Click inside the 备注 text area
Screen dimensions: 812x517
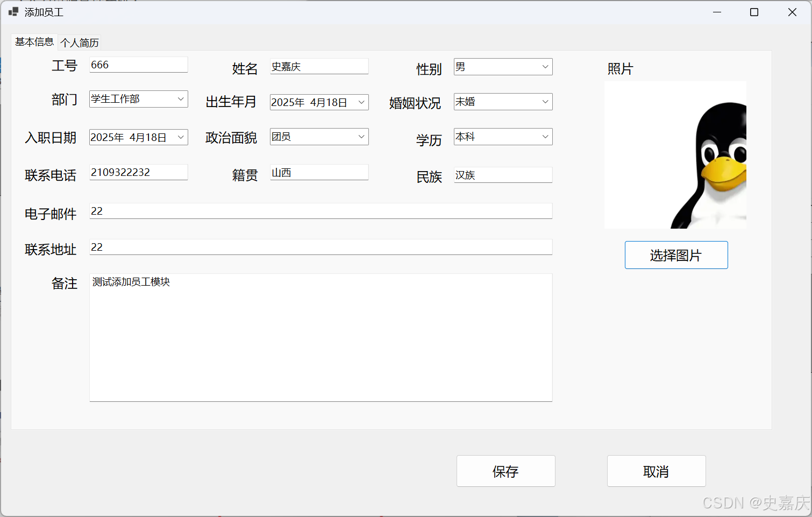321,337
